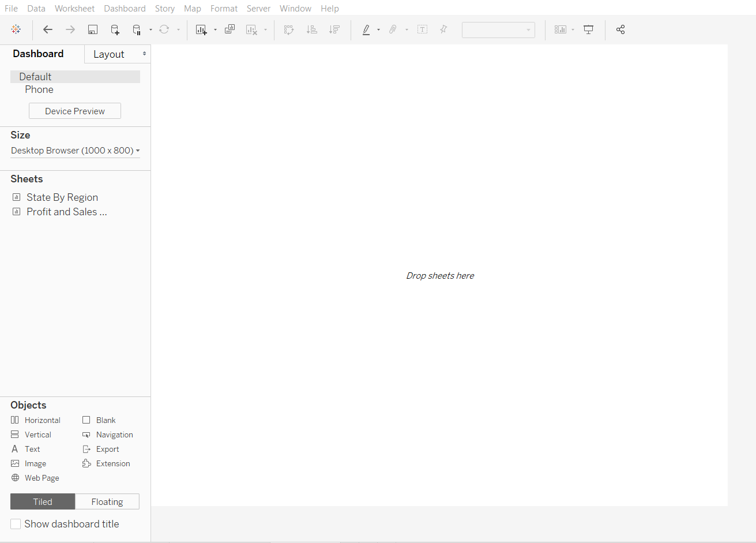Click the Drop sheets here canvas text
This screenshot has height=543, width=756.
(440, 276)
